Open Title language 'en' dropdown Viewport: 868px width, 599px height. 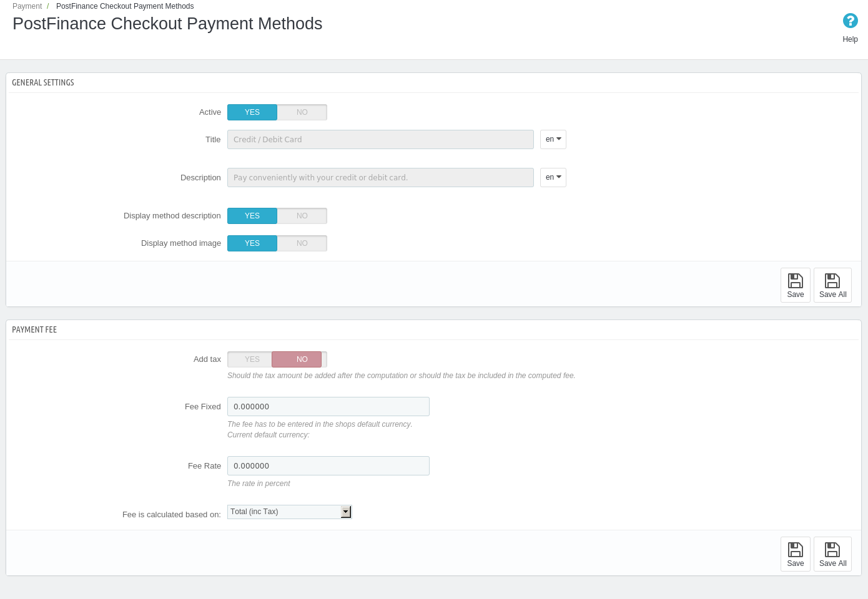[x=553, y=139]
